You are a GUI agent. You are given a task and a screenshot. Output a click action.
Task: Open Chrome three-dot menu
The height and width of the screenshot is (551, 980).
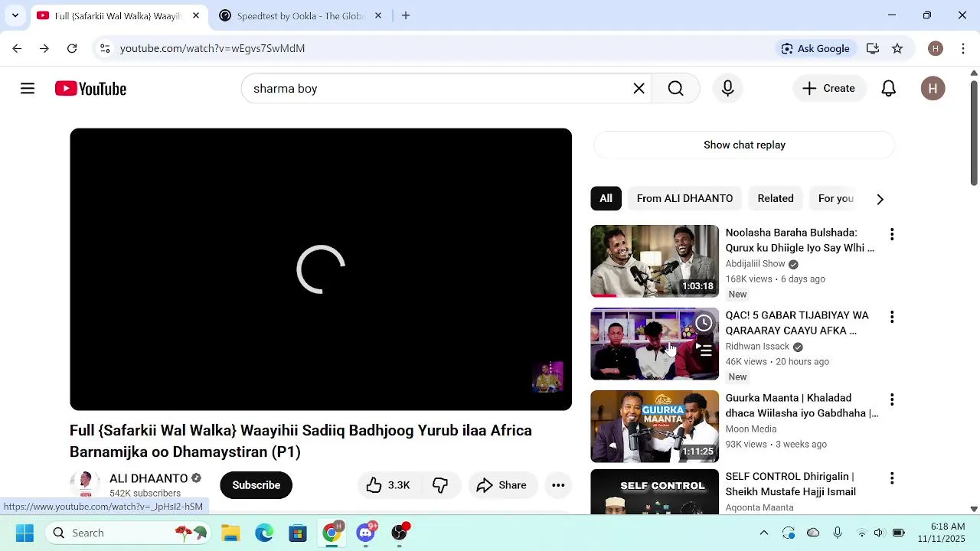tap(963, 48)
